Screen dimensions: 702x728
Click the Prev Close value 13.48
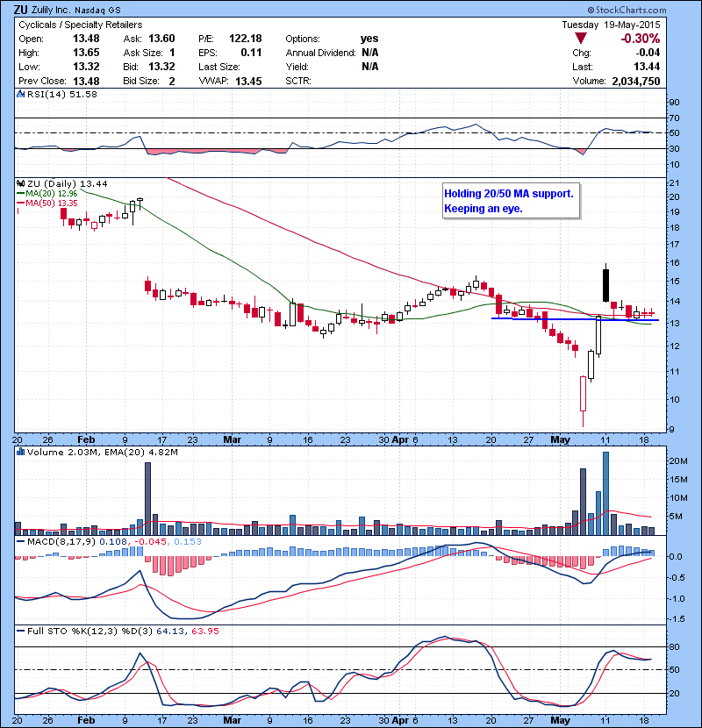[x=86, y=81]
